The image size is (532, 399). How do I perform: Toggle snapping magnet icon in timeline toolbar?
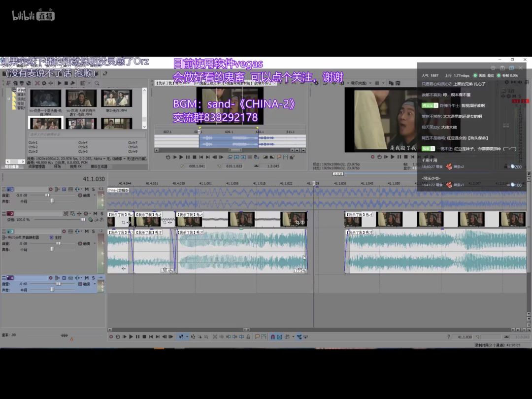[x=272, y=337]
